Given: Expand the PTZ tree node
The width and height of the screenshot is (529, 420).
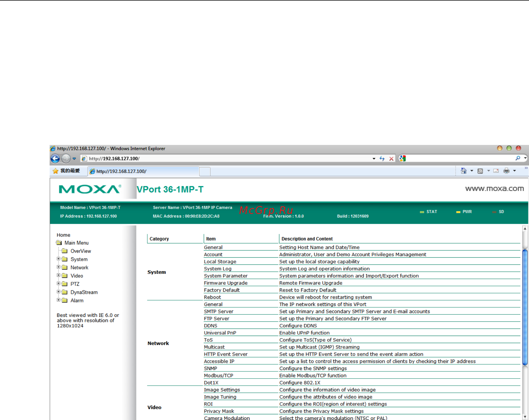Looking at the screenshot, I should point(58,283).
